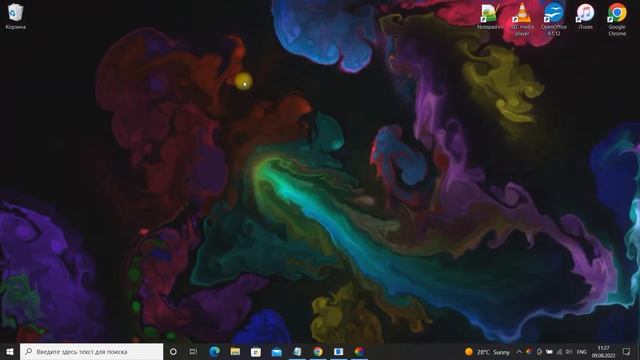Open the multicolored circle taskbar app
This screenshot has height=360, width=640.
click(x=359, y=351)
